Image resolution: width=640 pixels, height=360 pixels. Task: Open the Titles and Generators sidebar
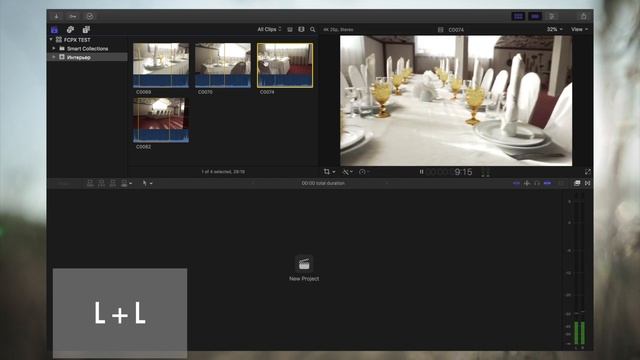tap(86, 29)
